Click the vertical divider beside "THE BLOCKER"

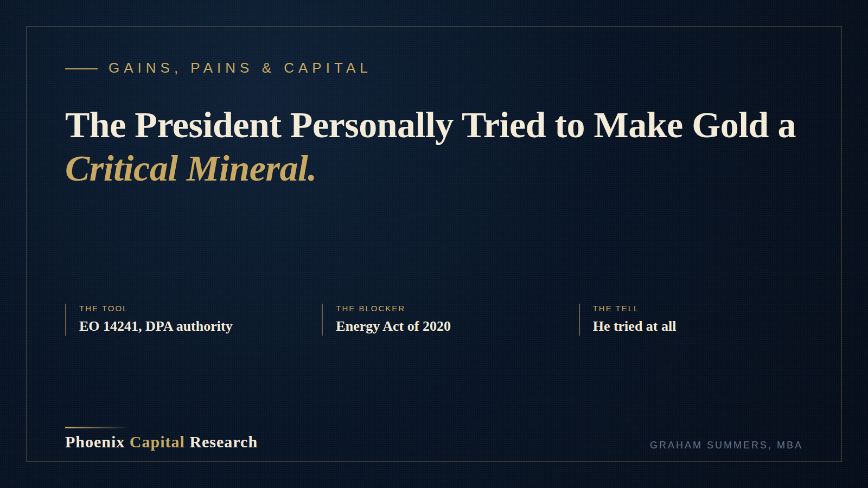click(322, 319)
